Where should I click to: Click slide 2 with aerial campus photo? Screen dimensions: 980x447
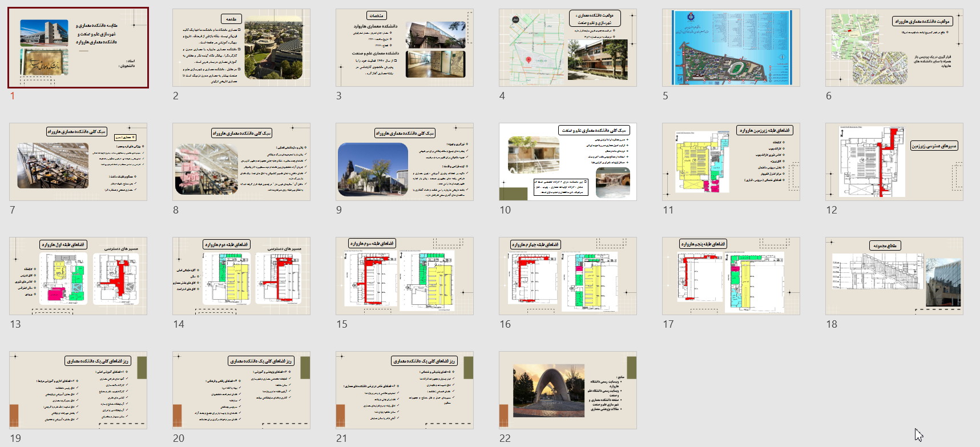[x=241, y=48]
